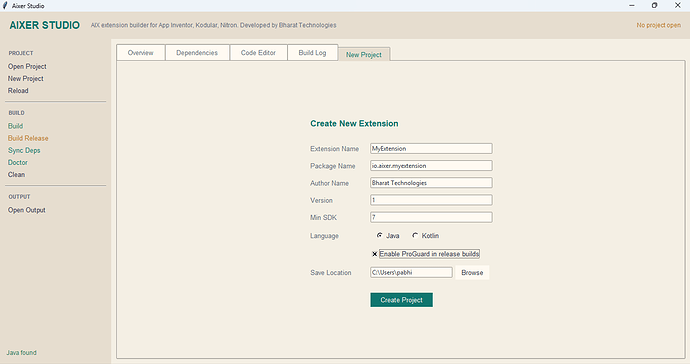Run the Doctor check

(18, 162)
